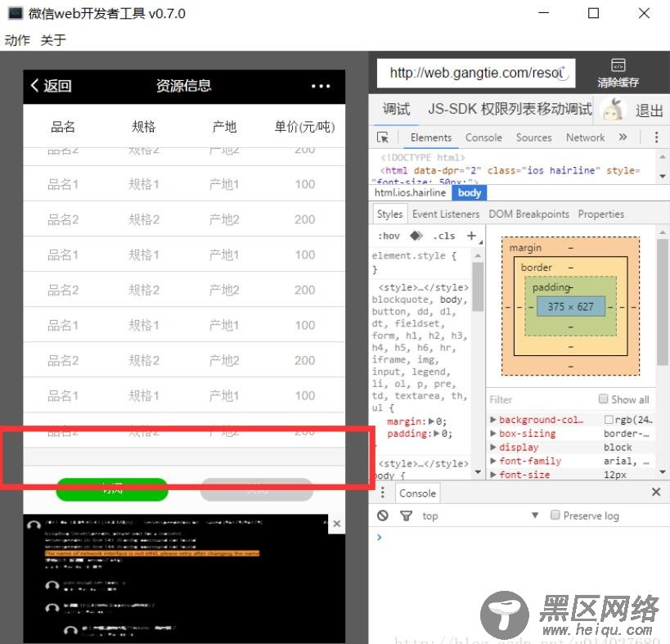This screenshot has width=670, height=644.
Task: Expand the font-family computed property
Action: pyautogui.click(x=492, y=461)
